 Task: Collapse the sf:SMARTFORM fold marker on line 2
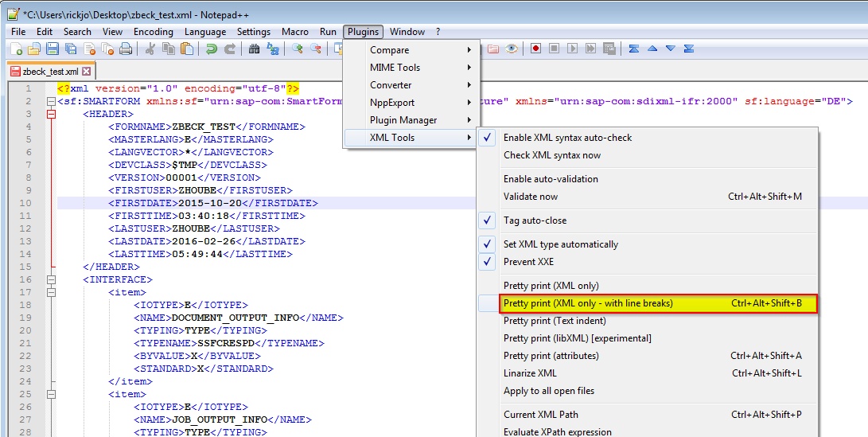coord(52,101)
